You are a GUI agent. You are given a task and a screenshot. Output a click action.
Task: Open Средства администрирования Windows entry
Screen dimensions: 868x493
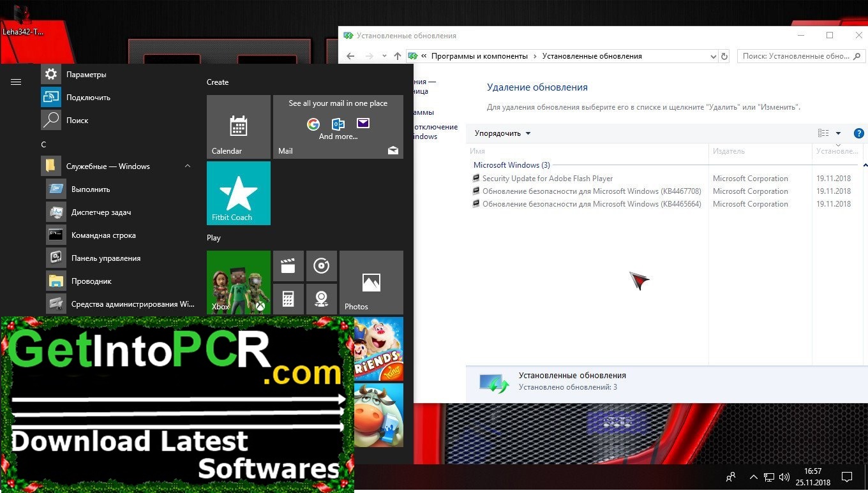click(121, 304)
